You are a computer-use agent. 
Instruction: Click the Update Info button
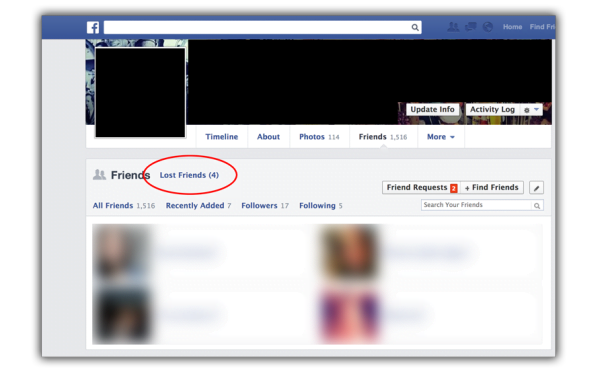[x=432, y=109]
